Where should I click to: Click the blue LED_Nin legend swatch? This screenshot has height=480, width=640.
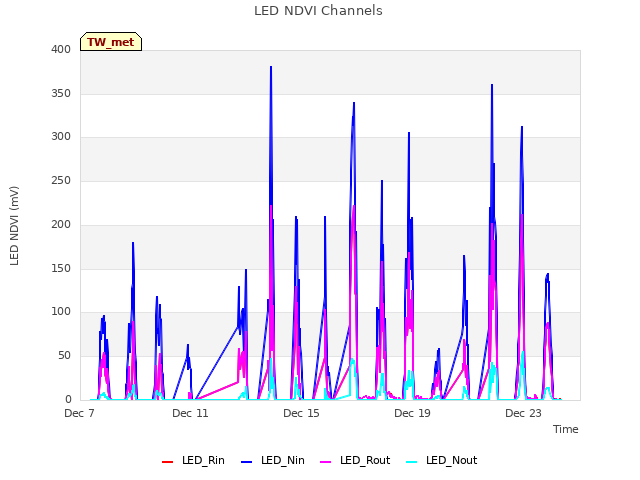247,462
